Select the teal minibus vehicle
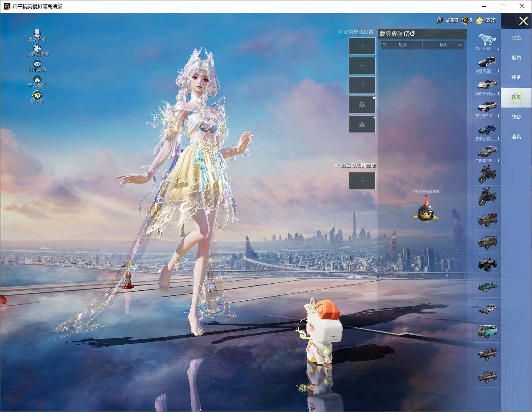The height and width of the screenshot is (412, 532). tap(487, 331)
